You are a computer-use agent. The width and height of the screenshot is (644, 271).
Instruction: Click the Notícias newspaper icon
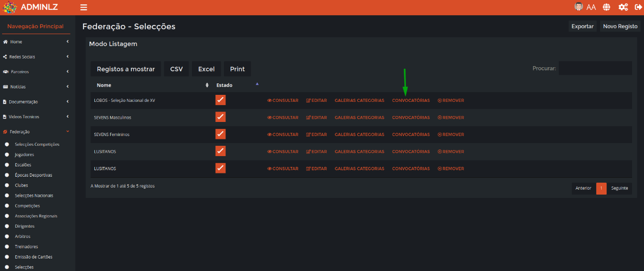coord(6,87)
